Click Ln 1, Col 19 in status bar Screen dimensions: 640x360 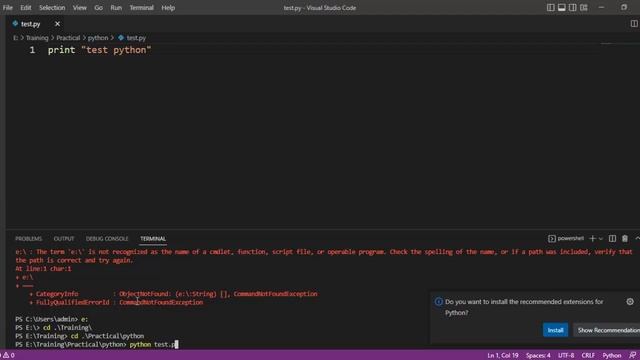(x=503, y=356)
